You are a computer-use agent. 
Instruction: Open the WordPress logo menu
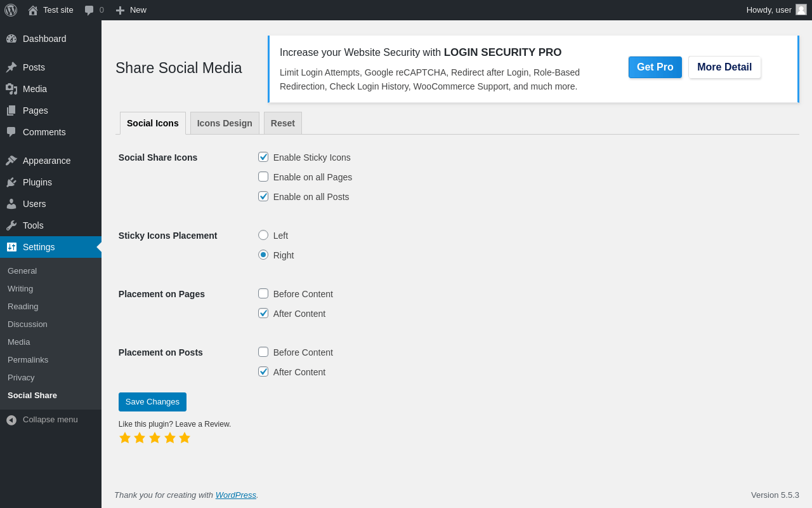click(11, 10)
